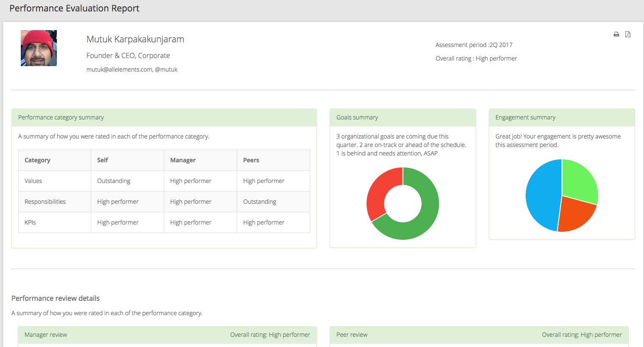Click the top Overall rating: High performer text
This screenshot has width=644, height=347.
coord(476,58)
